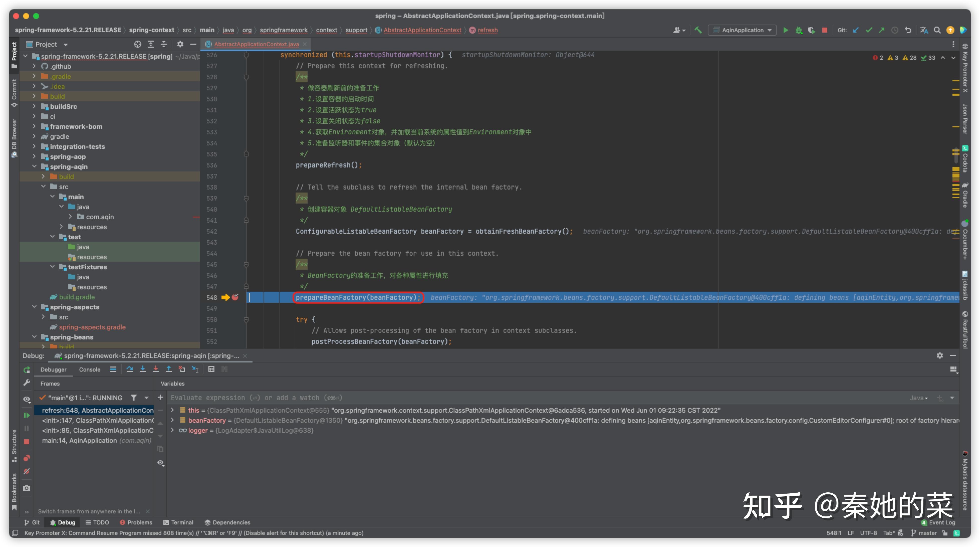
Task: Click the Build hammer icon in toolbar
Action: tap(698, 30)
